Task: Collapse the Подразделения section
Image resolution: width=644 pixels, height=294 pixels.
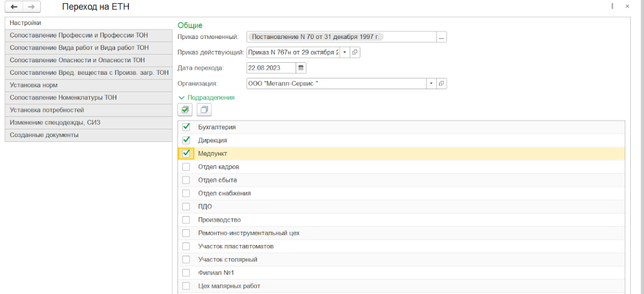Action: (206, 97)
